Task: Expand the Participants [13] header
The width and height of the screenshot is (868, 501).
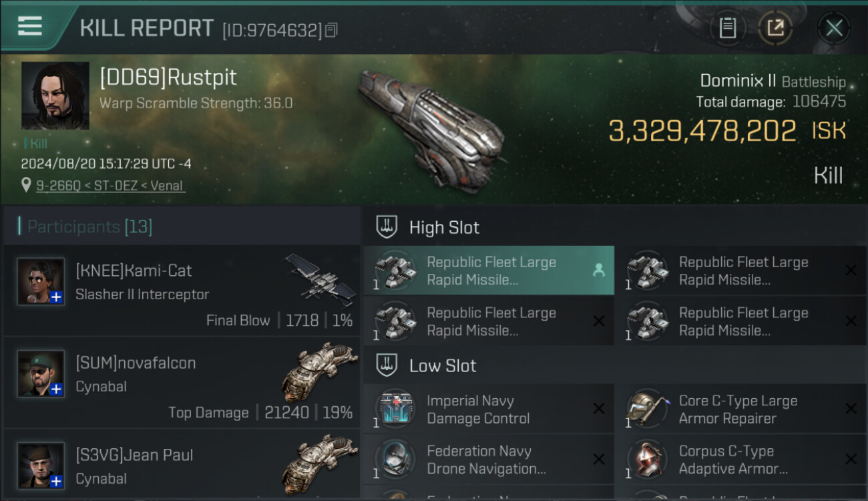Action: tap(90, 227)
